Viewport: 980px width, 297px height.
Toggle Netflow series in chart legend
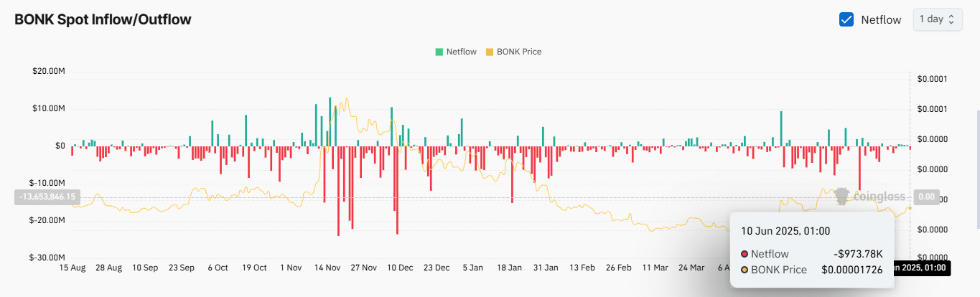(x=455, y=52)
